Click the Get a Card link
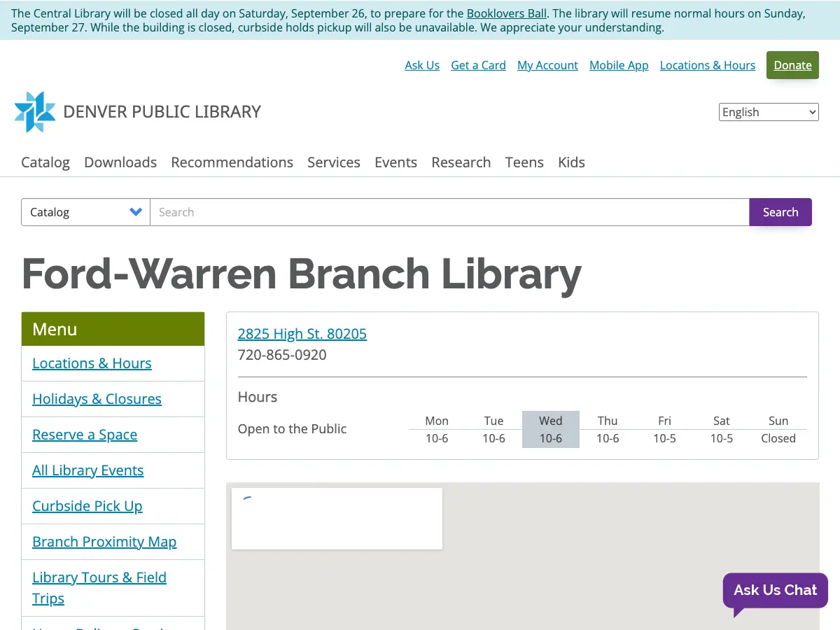840x630 pixels. pos(478,65)
